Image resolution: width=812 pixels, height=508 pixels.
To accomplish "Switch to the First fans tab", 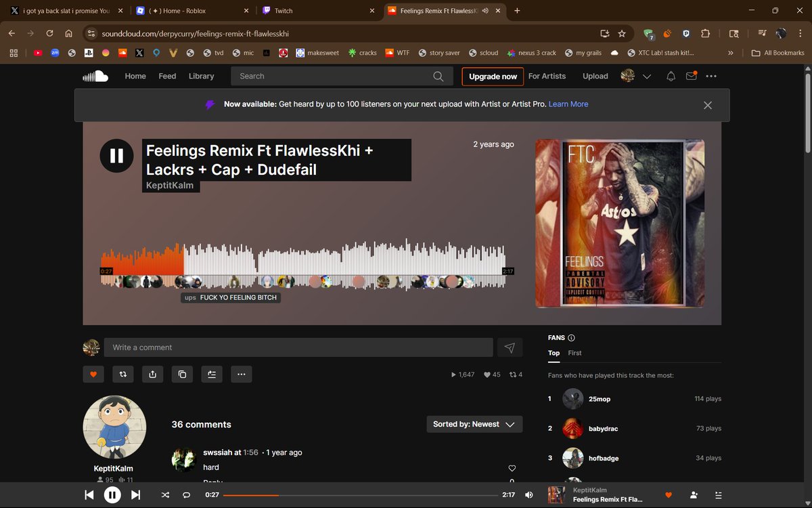I will pos(574,354).
